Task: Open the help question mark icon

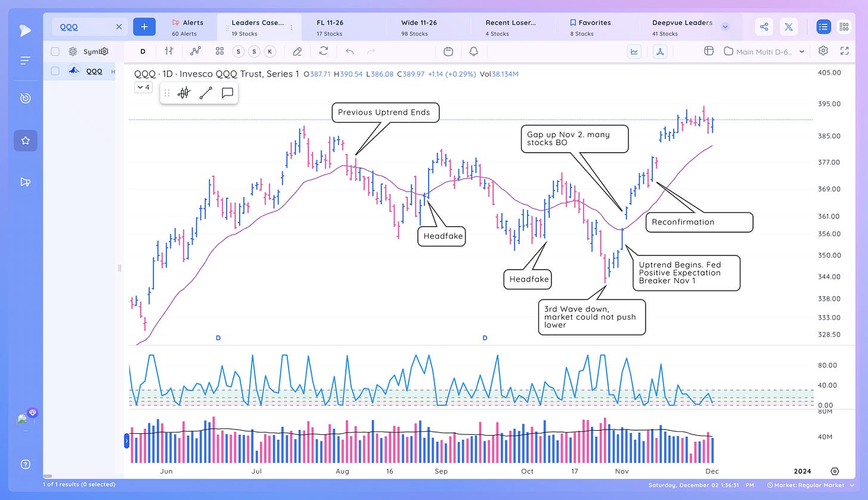Action: pyautogui.click(x=26, y=464)
